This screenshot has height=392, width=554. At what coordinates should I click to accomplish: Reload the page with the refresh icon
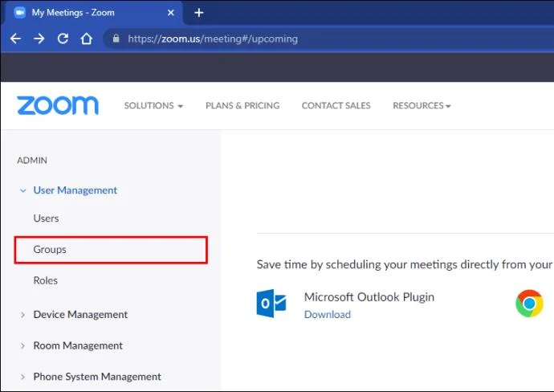click(x=63, y=39)
